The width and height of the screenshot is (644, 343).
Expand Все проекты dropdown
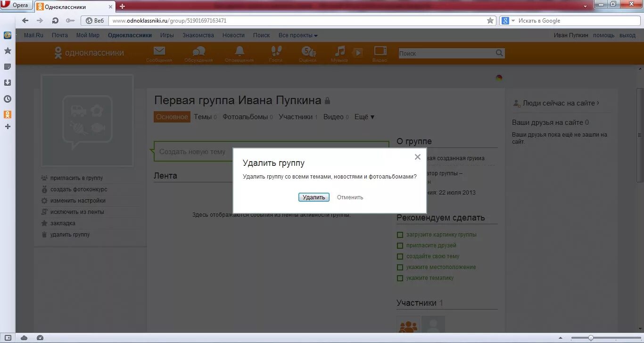(x=298, y=35)
